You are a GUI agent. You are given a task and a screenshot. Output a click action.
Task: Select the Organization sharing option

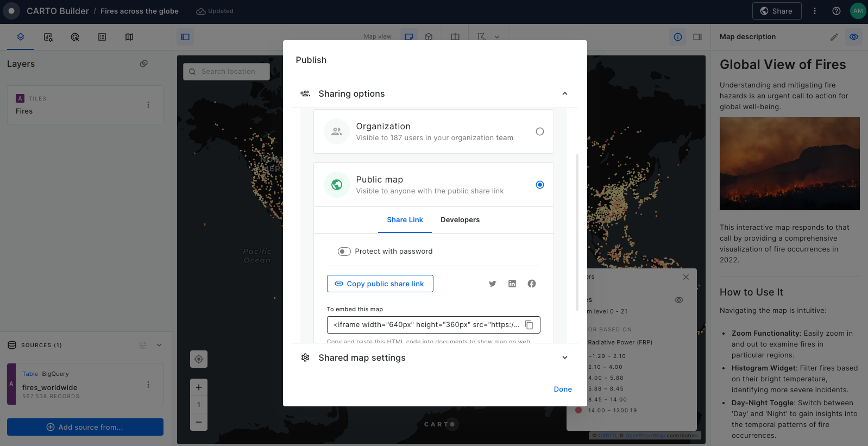point(539,131)
